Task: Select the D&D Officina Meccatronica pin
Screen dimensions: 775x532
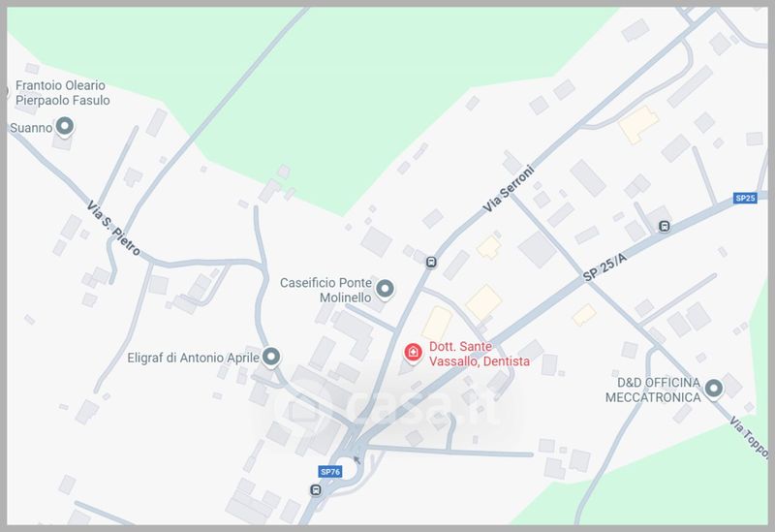Action: 713,389
